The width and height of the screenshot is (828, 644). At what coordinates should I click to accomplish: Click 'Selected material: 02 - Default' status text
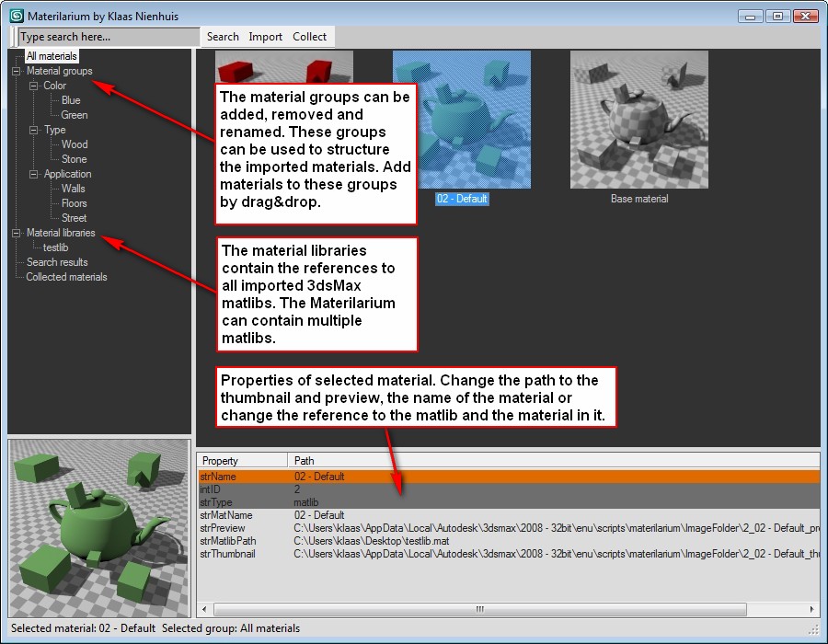(83, 628)
